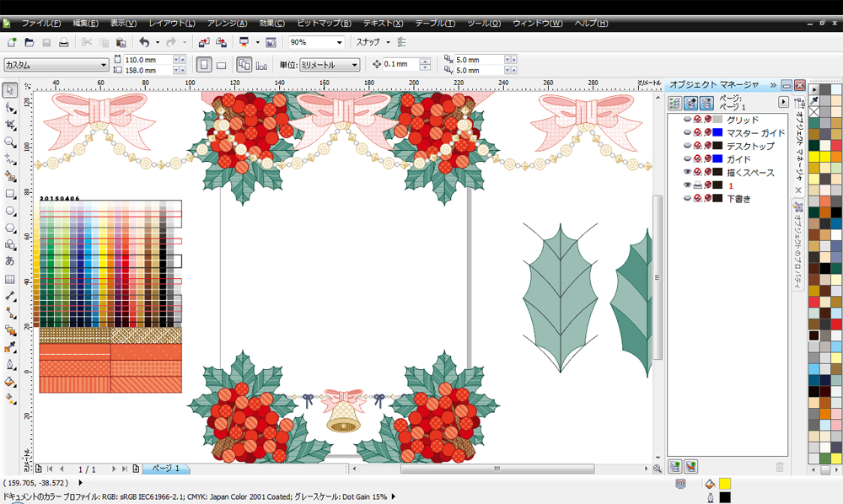Toggle visibility eye of 描くスペース layer
This screenshot has width=843, height=504.
pyautogui.click(x=687, y=172)
